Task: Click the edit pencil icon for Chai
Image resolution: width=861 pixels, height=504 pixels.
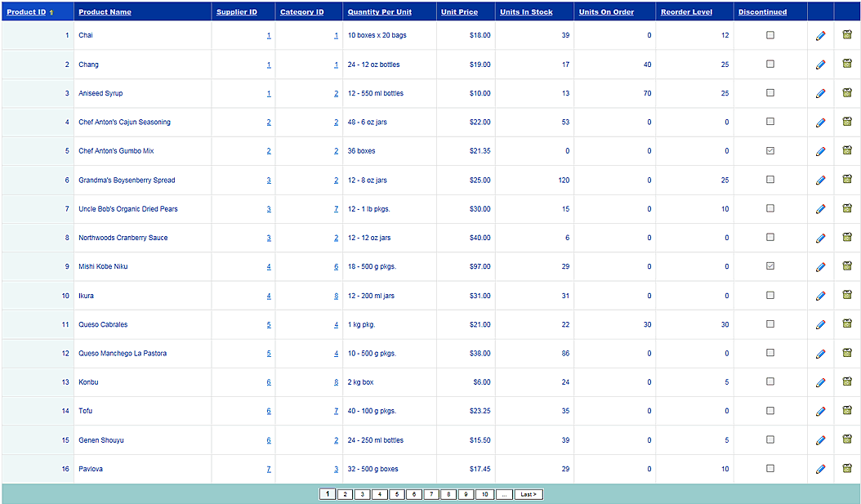Action: click(820, 36)
